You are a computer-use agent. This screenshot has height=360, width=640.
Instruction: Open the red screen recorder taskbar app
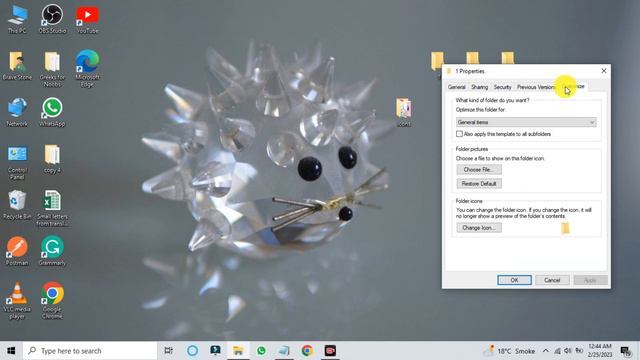pyautogui.click(x=330, y=351)
